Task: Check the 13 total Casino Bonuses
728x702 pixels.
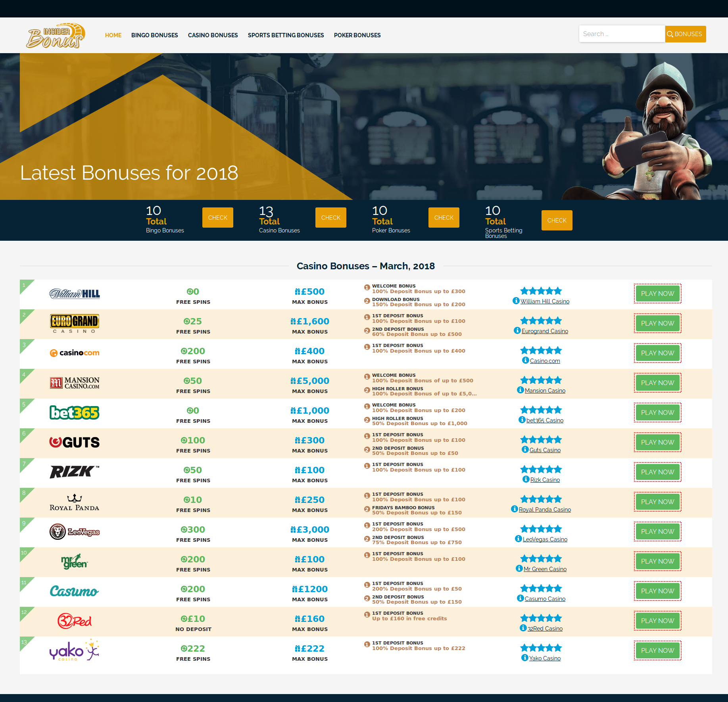Action: point(331,218)
